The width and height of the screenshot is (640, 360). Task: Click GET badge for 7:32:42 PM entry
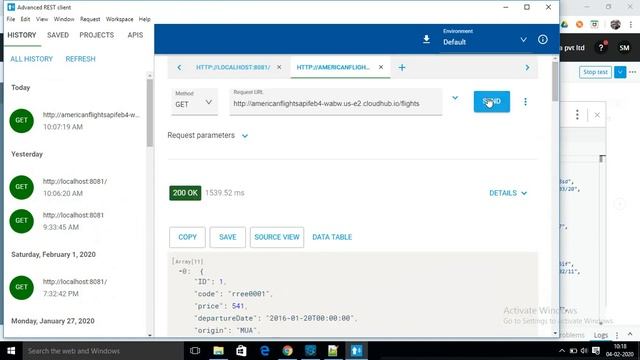pos(22,287)
